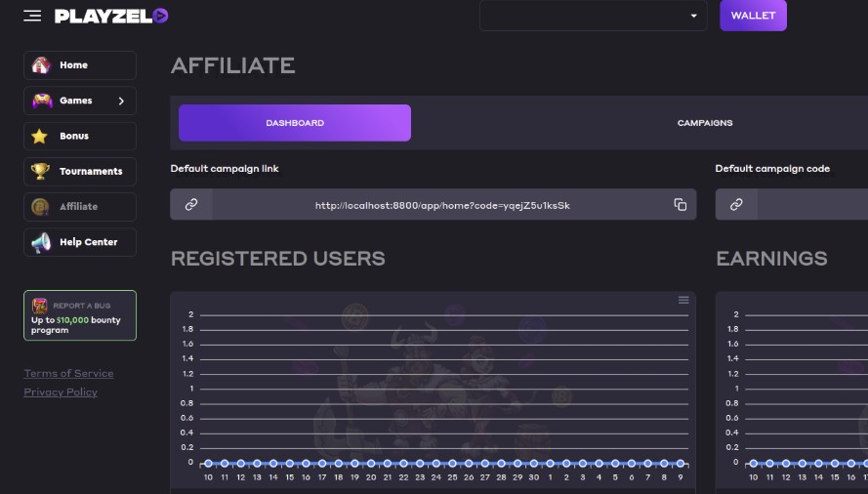Switch to the Campaigns tab
Image resolution: width=868 pixels, height=494 pixels.
pos(705,123)
